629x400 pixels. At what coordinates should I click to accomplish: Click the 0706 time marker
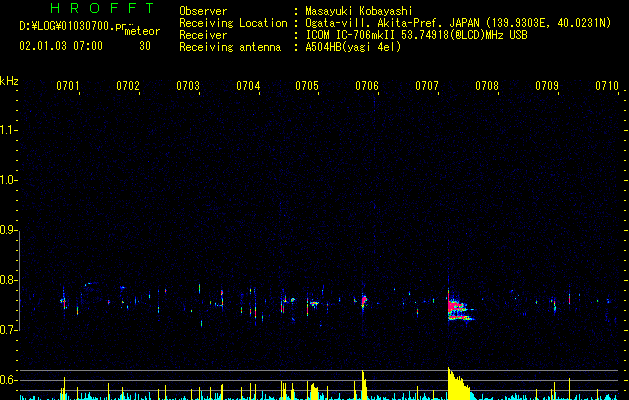(x=367, y=86)
